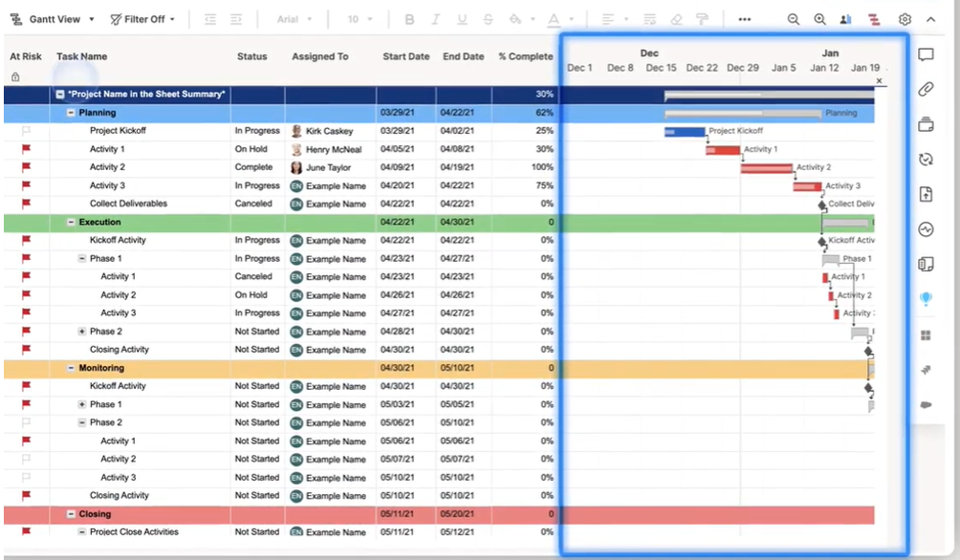Open the More options ellipsis menu
Viewport: 960px width, 560px height.
tap(746, 19)
